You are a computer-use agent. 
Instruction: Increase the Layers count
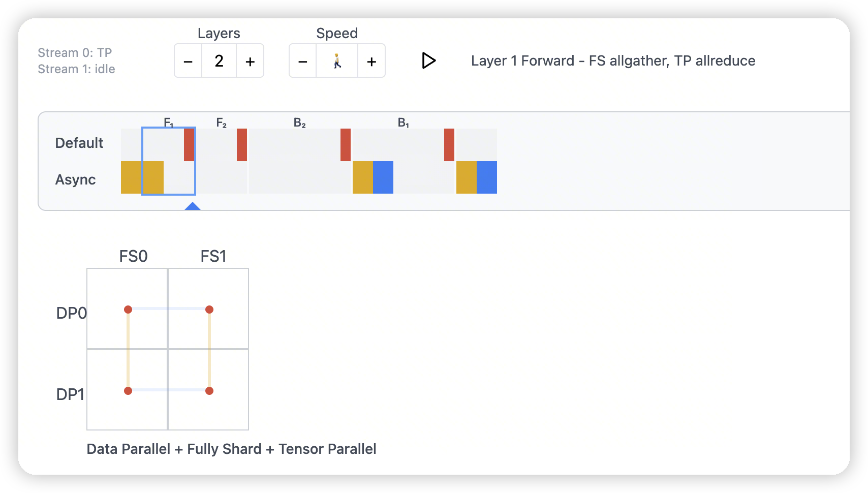click(250, 61)
